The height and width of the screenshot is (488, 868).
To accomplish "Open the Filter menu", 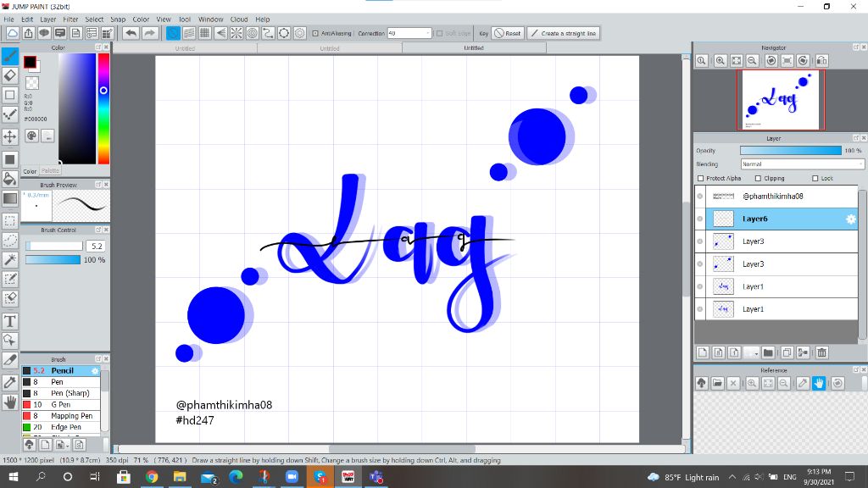I will coord(70,19).
